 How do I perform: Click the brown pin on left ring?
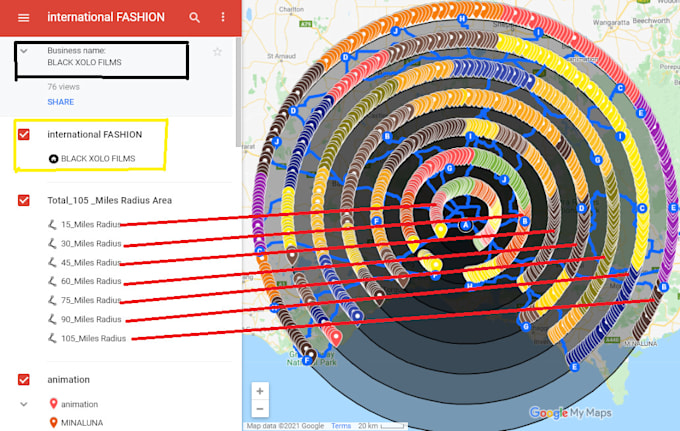click(292, 256)
